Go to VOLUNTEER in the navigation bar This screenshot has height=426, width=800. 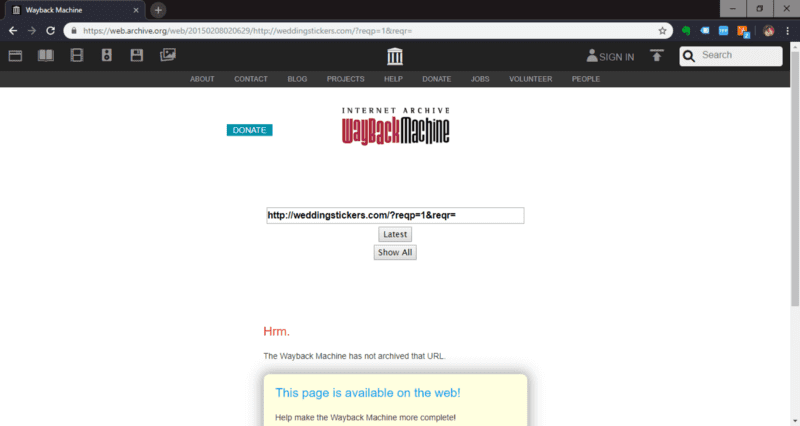[530, 79]
